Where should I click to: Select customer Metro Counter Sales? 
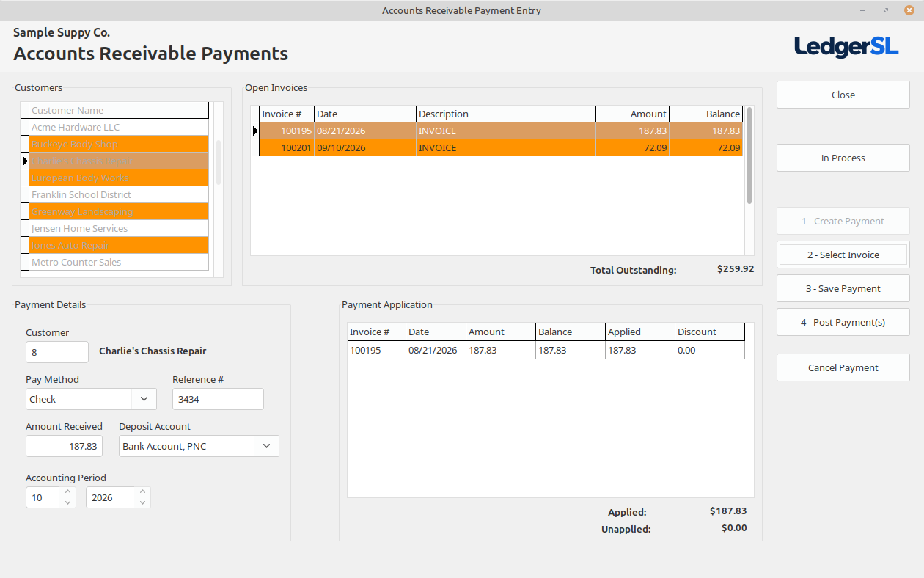pyautogui.click(x=120, y=262)
